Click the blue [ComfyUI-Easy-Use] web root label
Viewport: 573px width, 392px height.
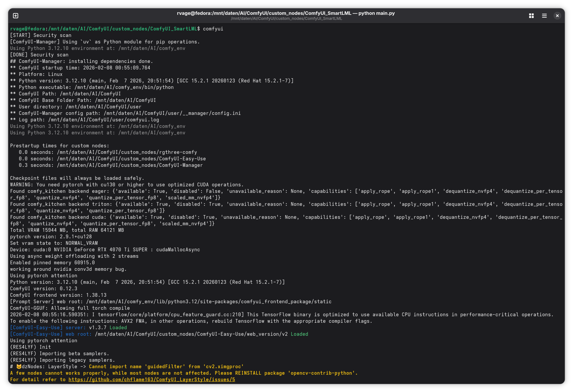51,334
